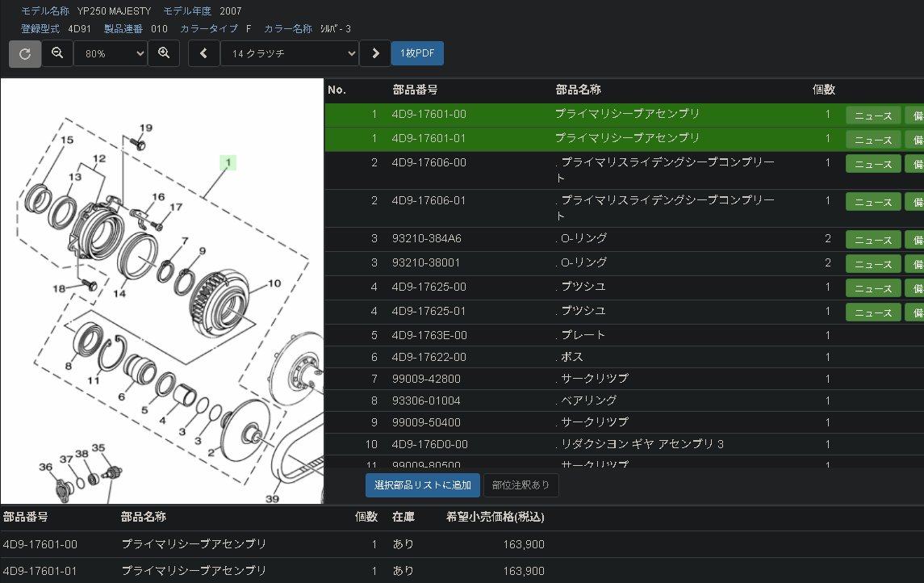Click callout number 15 in diagram
Screen dimensions: 924x583
(x=67, y=140)
